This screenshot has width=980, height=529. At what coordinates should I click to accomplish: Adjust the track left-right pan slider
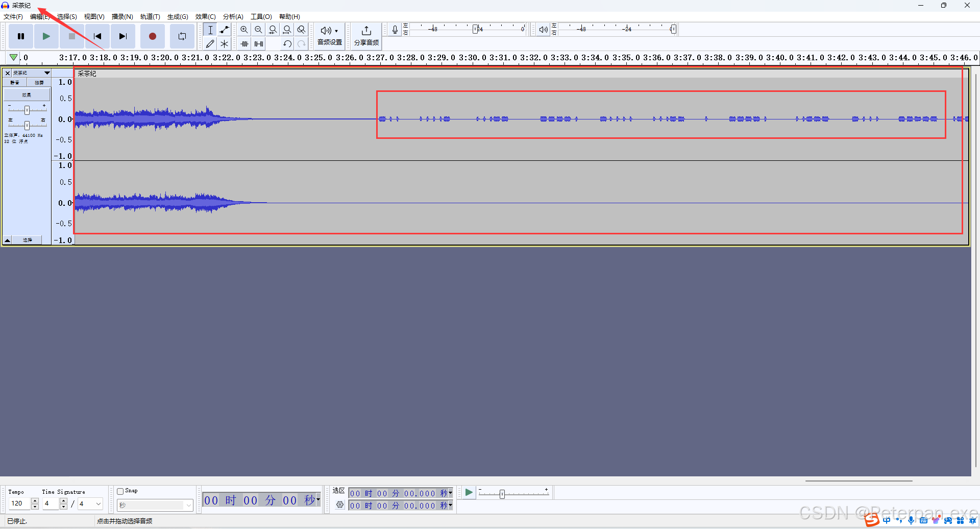[27, 125]
